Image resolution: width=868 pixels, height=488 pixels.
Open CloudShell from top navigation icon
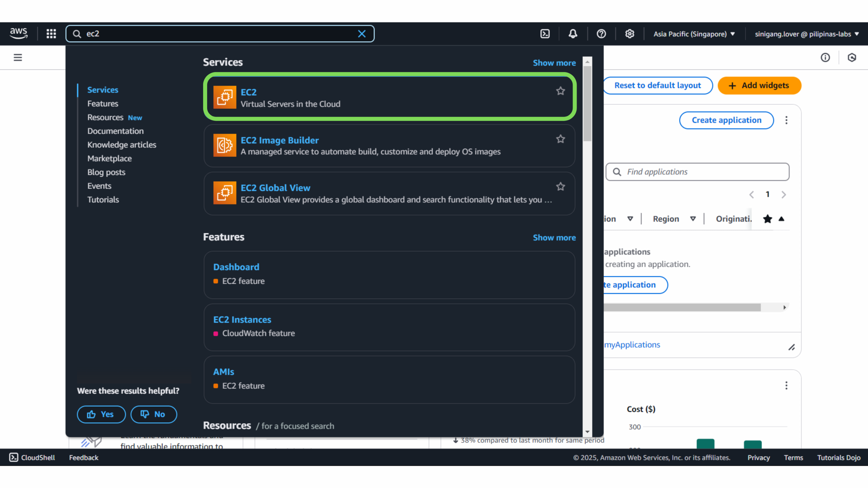point(545,34)
